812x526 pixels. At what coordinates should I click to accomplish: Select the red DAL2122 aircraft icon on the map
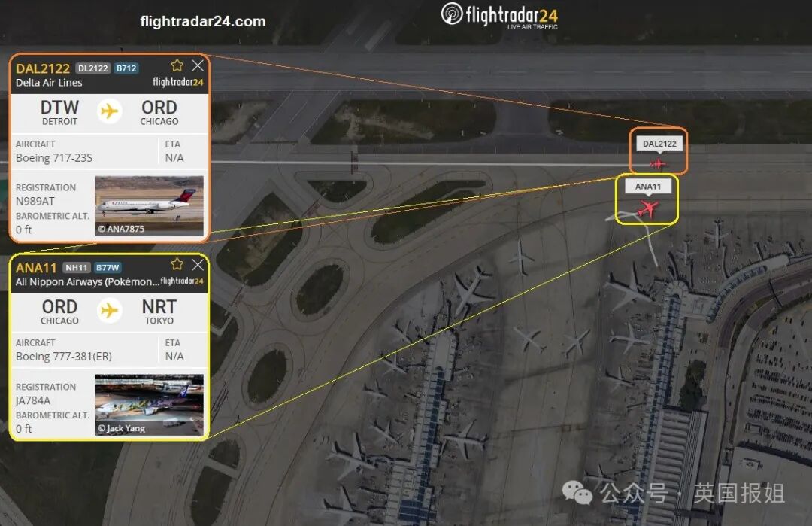[658, 164]
